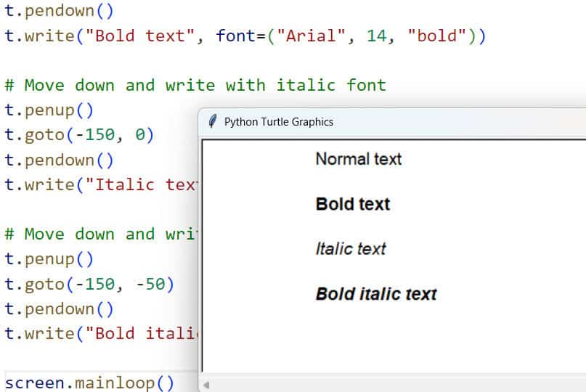This screenshot has width=586, height=392.
Task: Click the Python Turtle Graphics window title
Action: pos(279,122)
